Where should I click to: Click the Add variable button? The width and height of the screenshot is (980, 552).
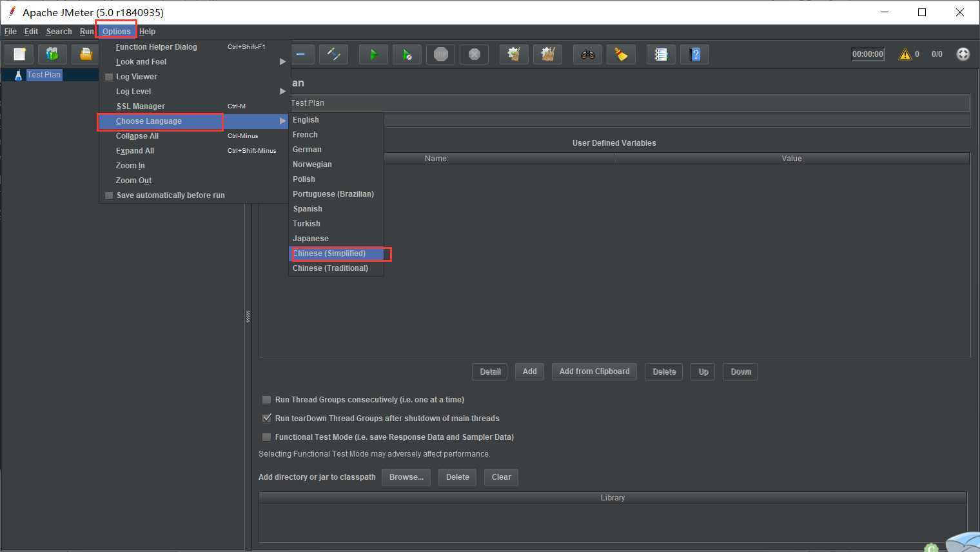(x=529, y=371)
